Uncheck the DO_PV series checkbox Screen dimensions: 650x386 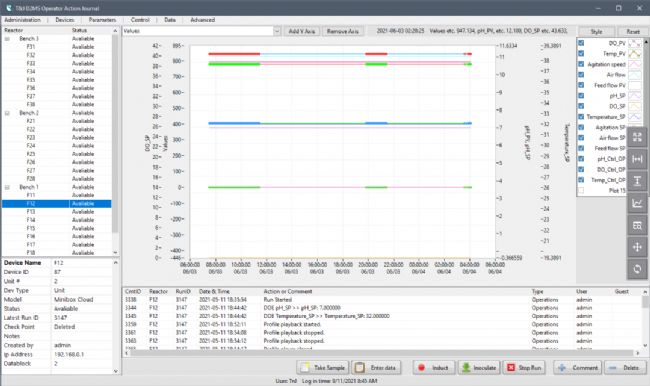click(x=581, y=43)
